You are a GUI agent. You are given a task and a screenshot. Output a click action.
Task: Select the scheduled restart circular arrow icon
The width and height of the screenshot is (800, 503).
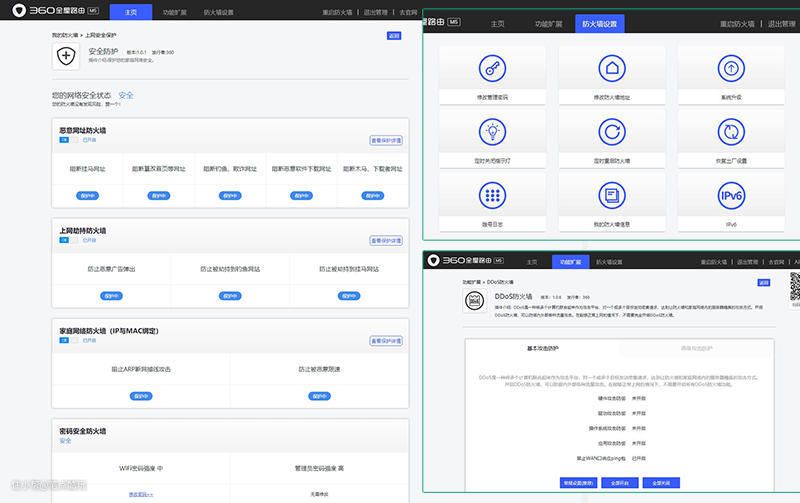(x=611, y=131)
